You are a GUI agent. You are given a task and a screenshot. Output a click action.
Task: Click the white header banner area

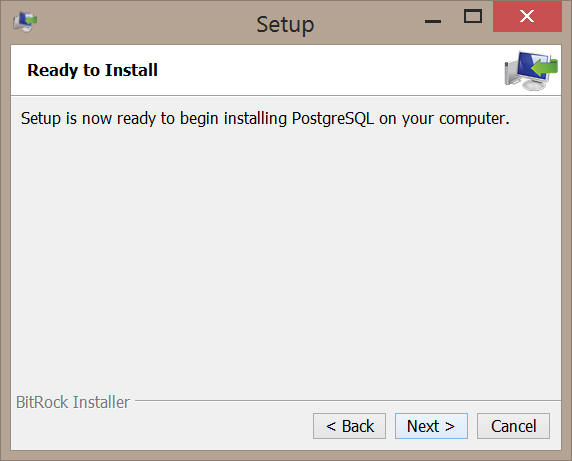coord(286,70)
